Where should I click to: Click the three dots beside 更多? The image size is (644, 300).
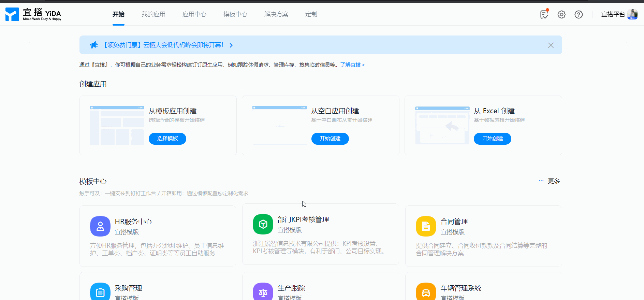tap(541, 181)
